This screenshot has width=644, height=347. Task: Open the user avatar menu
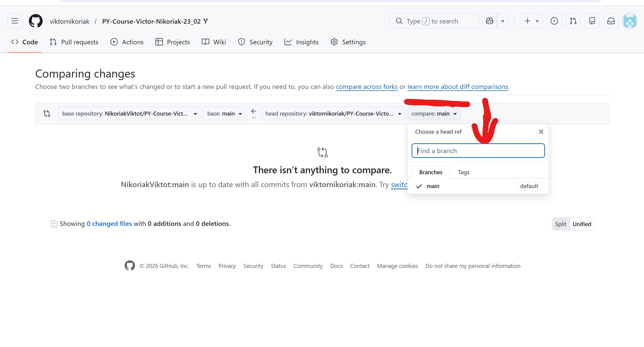point(630,21)
